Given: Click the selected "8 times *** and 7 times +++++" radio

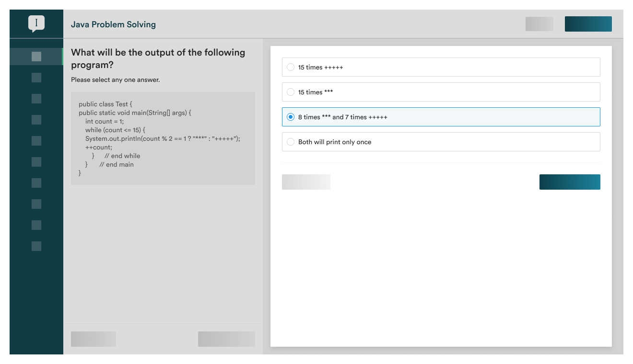Looking at the screenshot, I should tap(291, 117).
